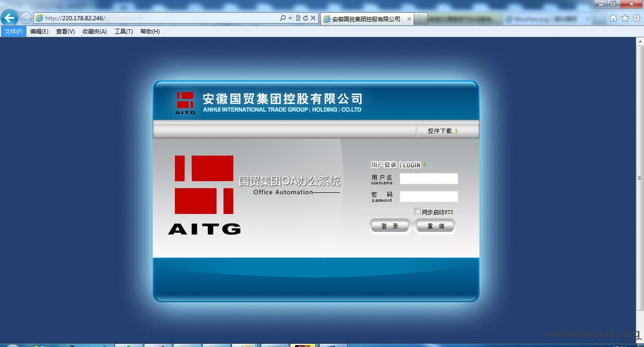Stop loading with the X icon in address bar
This screenshot has width=644, height=347.
point(313,18)
